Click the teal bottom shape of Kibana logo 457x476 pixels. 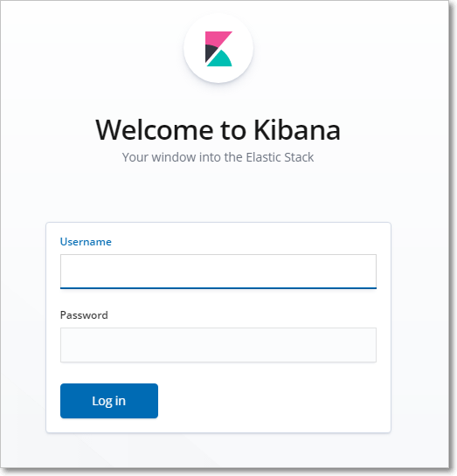(x=221, y=59)
